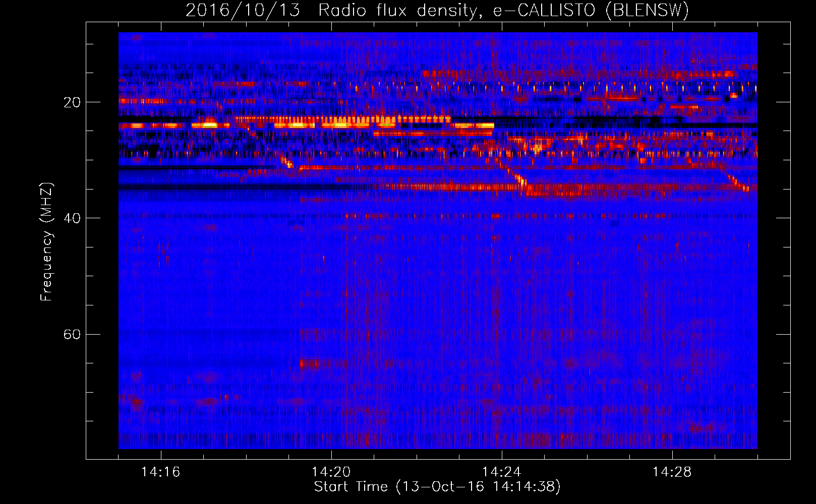The width and height of the screenshot is (816, 504).
Task: Click the 14:20 time tick label
Action: pos(331,472)
